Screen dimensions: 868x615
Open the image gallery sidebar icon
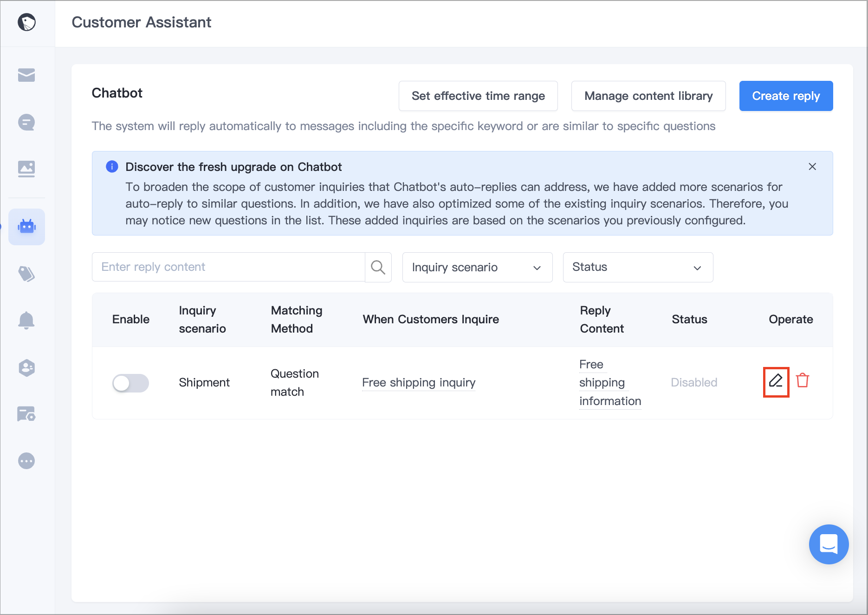(26, 169)
